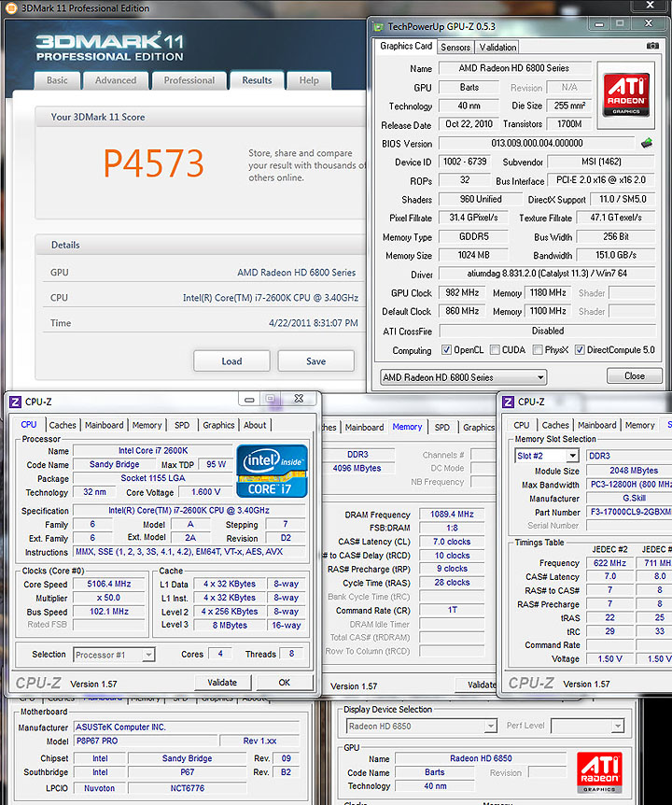
Task: Open the About tab in left CPU-Z window
Action: pyautogui.click(x=255, y=425)
